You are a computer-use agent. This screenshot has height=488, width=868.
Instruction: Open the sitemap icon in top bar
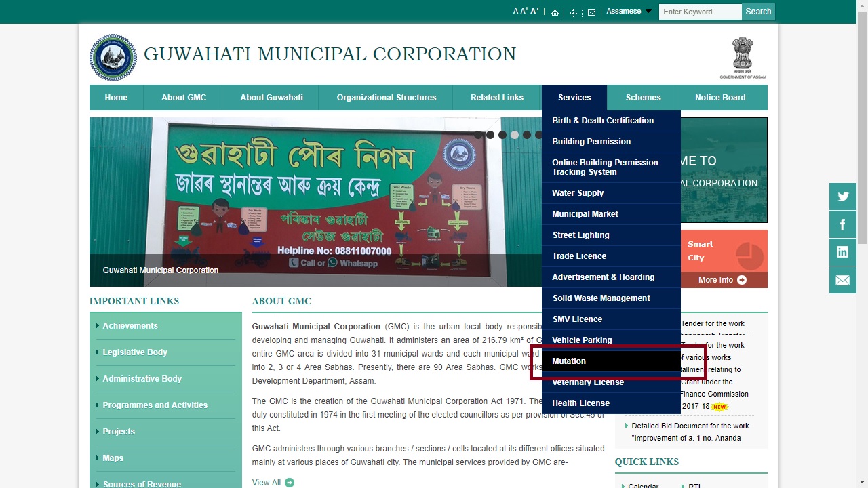click(x=573, y=12)
